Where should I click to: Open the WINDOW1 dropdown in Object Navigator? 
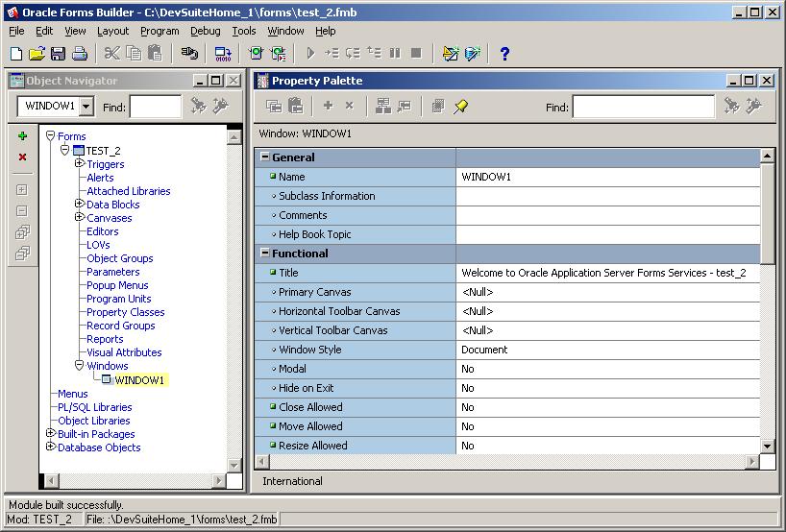tap(86, 107)
